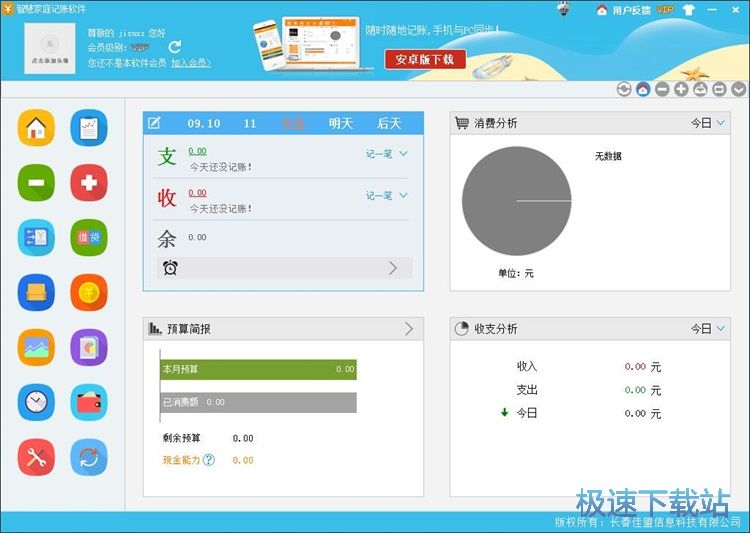
Task: Click the user avatar placeholder
Action: (x=51, y=47)
